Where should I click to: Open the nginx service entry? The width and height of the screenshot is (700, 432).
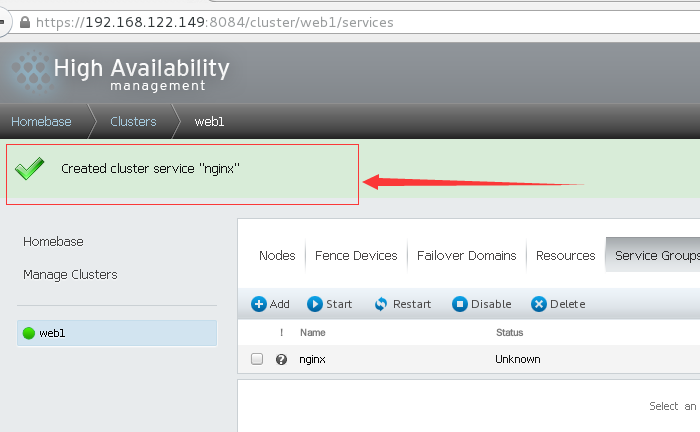click(x=313, y=359)
